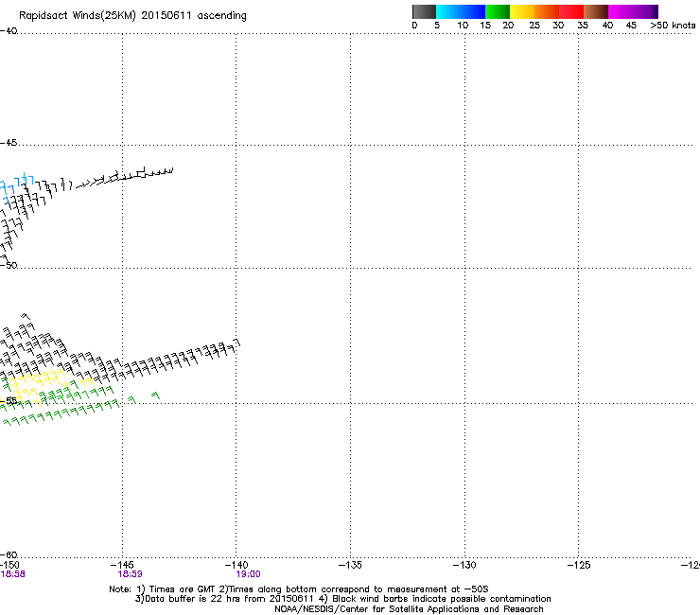The width and height of the screenshot is (700, 615).
Task: Click the green 15-20 knots color band
Action: click(x=498, y=11)
